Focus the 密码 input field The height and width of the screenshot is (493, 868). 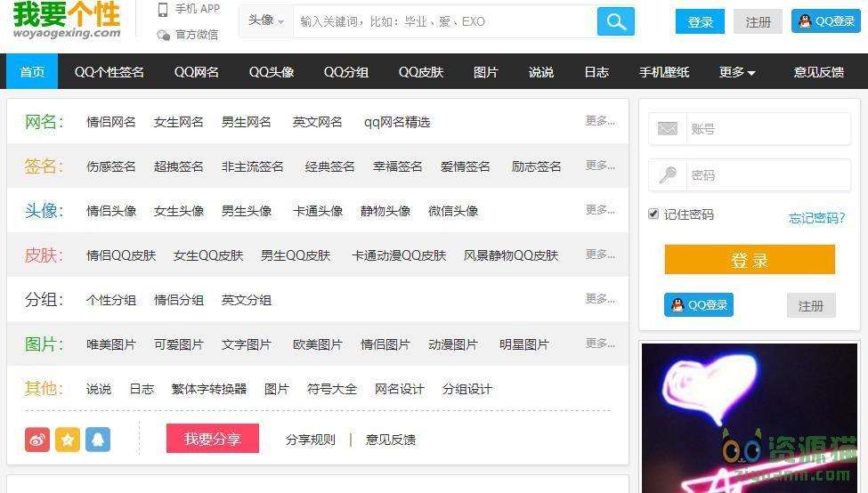(768, 174)
